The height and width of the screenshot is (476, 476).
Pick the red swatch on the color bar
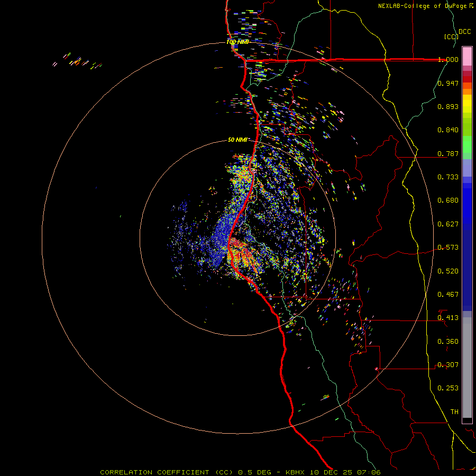point(467,79)
